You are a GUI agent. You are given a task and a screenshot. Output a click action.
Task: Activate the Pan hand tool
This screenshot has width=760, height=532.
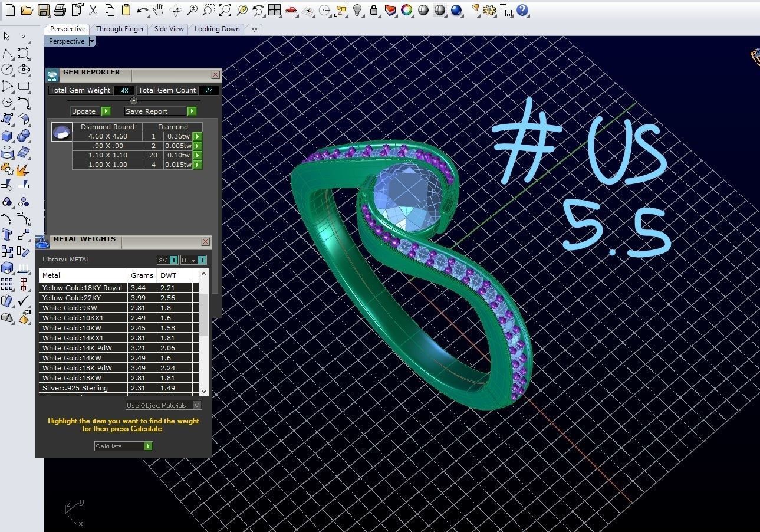pyautogui.click(x=158, y=10)
